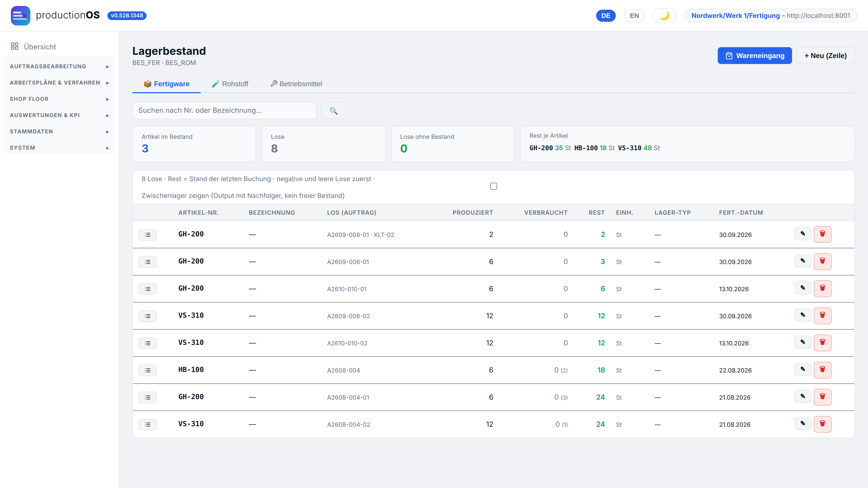Viewport: 868px width, 488px height.
Task: Click the Nordwerk/Werk 1/Fertigung link
Action: pyautogui.click(x=735, y=15)
